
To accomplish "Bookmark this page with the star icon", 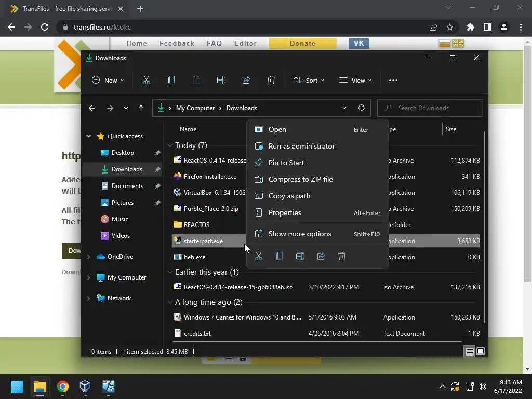I will pos(449,27).
